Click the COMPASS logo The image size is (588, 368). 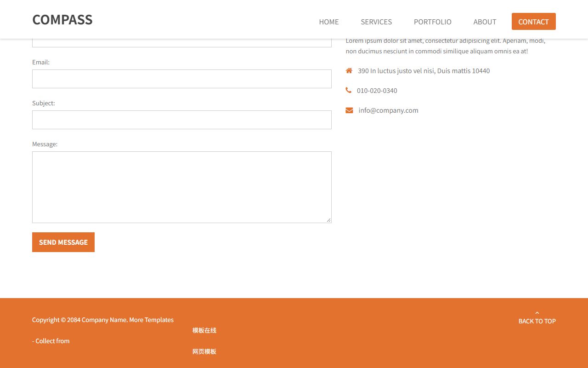[62, 20]
